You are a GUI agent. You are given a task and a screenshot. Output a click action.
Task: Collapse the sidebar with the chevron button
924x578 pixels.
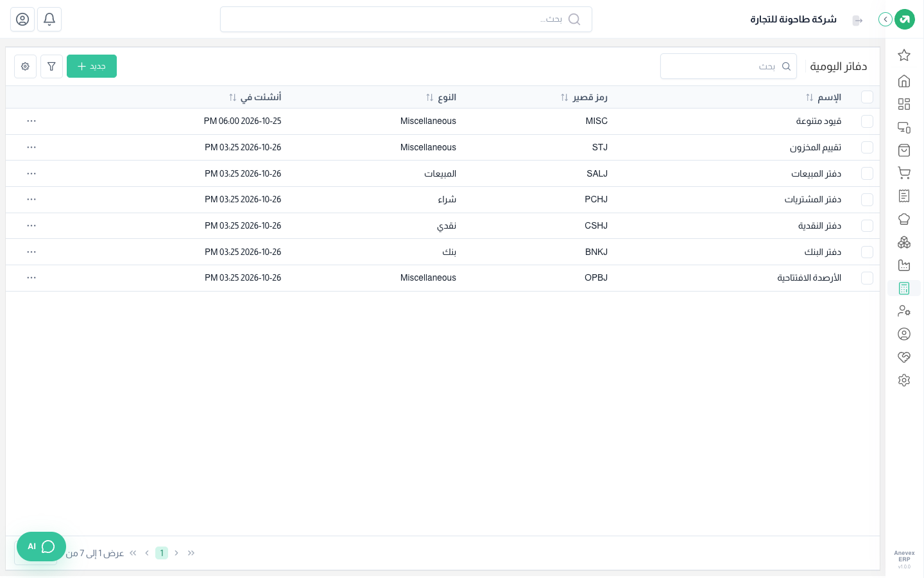(x=886, y=19)
